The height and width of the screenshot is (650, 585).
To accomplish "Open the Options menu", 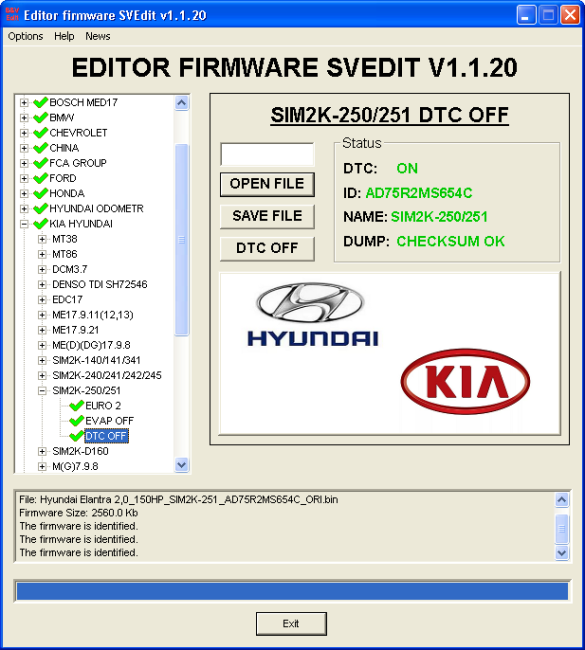I will tap(25, 36).
